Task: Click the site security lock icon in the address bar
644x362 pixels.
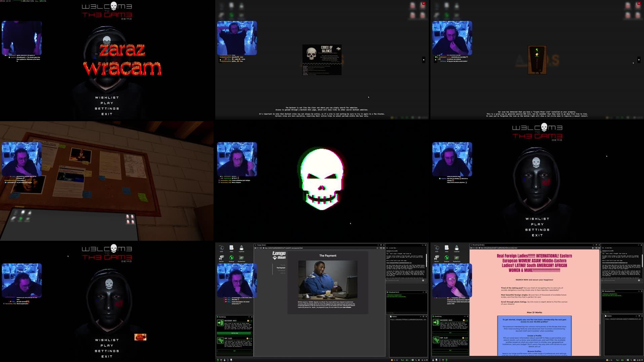Action: (264, 248)
